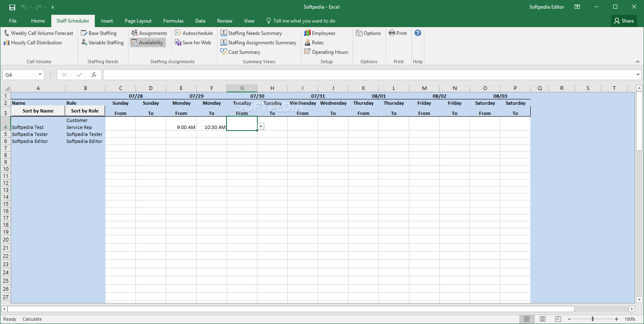Cancel formula bar entry

64,75
